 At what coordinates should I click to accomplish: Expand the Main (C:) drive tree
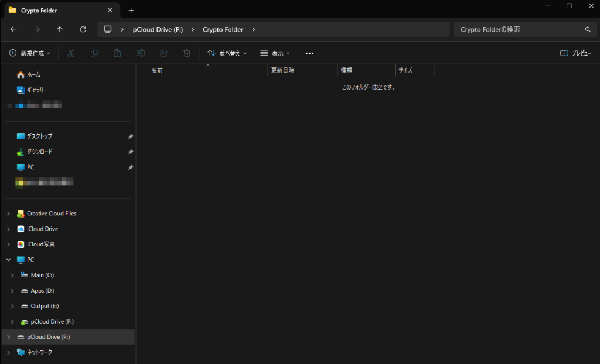(x=12, y=275)
